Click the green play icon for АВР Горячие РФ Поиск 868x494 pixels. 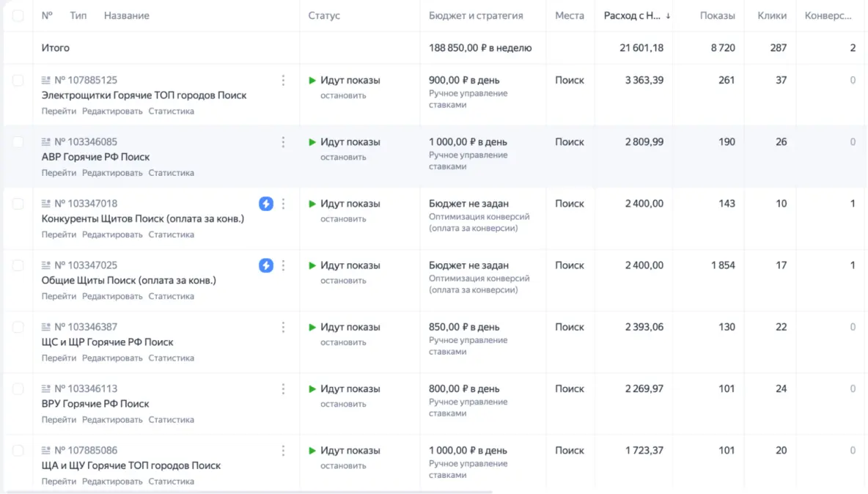pyautogui.click(x=312, y=142)
